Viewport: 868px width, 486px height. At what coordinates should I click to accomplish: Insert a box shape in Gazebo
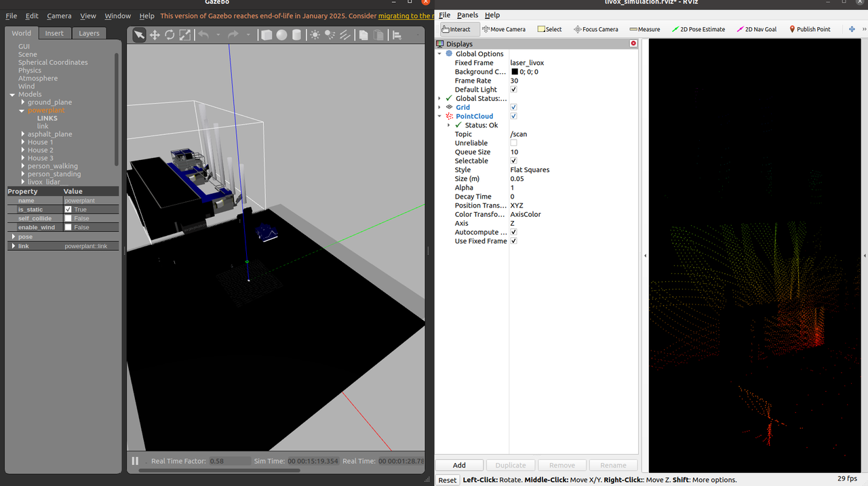tap(267, 35)
